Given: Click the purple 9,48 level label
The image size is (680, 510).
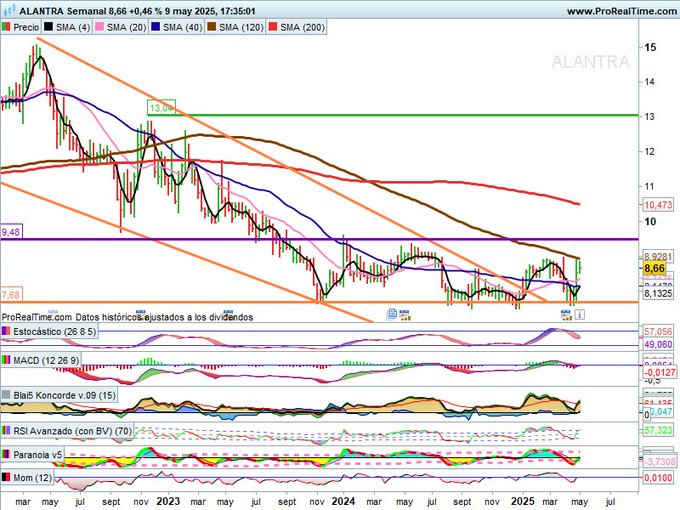Looking at the screenshot, I should [x=11, y=232].
